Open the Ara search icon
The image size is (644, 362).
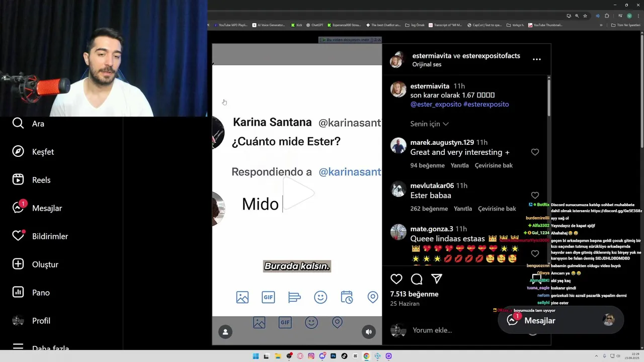(18, 123)
